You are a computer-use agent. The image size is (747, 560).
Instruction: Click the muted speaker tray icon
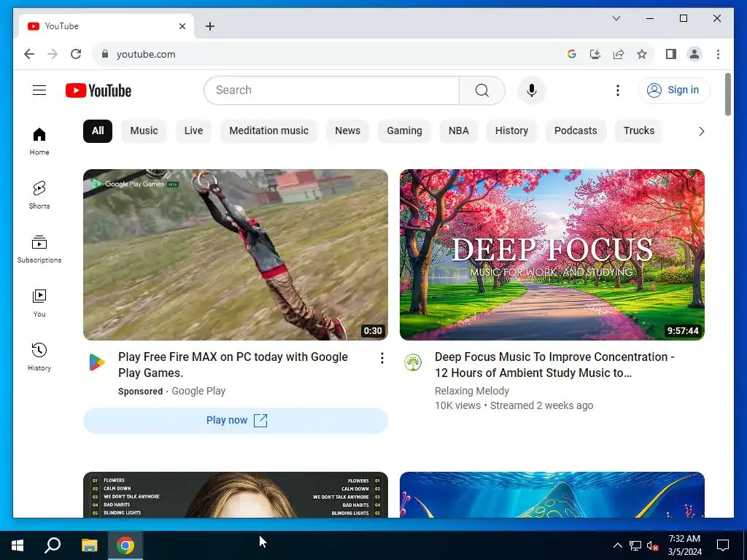coord(653,545)
